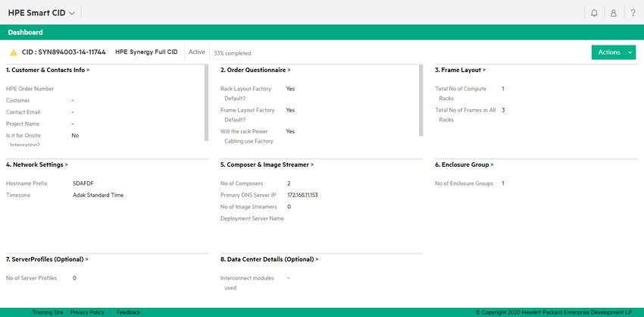
Task: Click the Interconnect modules used label
Action: (247, 283)
